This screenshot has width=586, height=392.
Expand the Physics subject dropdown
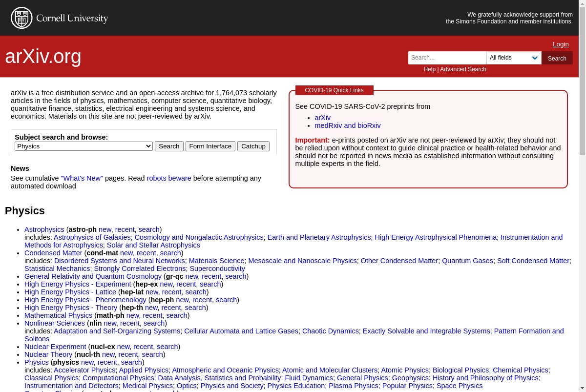click(84, 146)
